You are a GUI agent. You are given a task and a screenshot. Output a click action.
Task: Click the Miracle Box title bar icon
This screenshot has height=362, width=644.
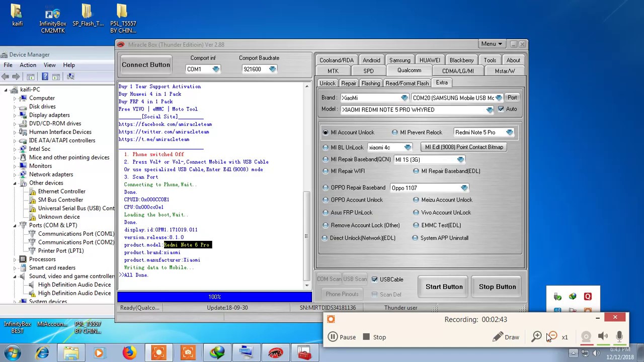(x=121, y=45)
